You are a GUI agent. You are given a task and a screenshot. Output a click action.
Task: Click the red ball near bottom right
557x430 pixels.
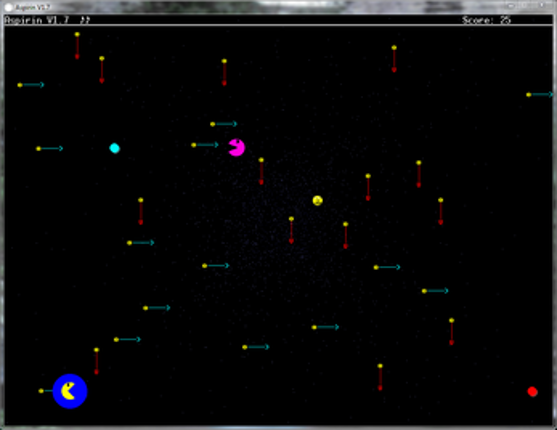point(532,392)
